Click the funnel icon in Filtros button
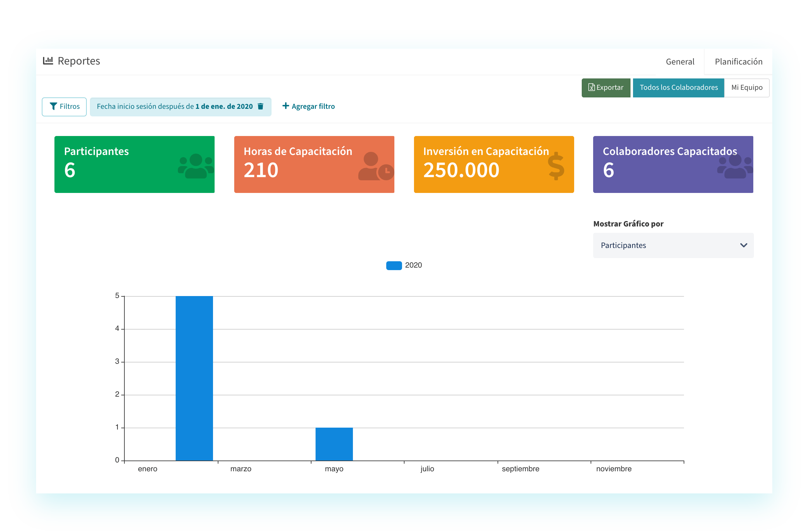 tap(53, 106)
